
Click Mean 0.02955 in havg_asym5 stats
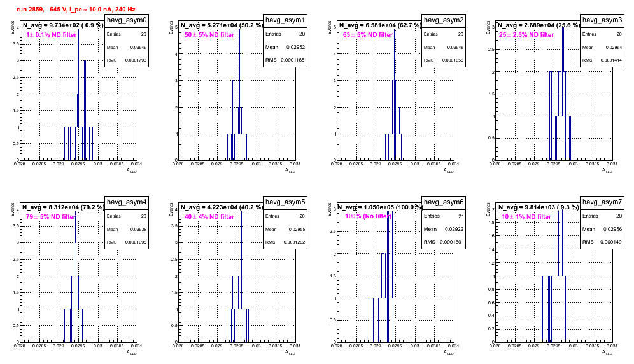coord(285,229)
